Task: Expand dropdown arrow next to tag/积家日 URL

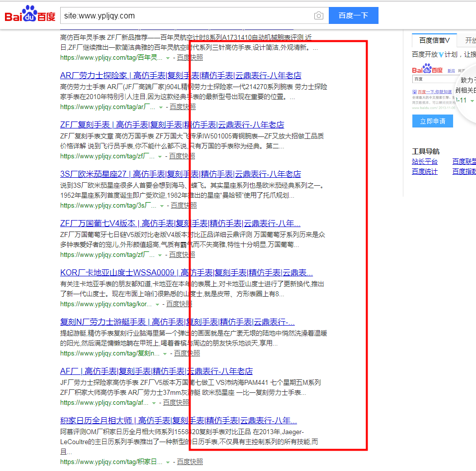Action: coord(168,463)
